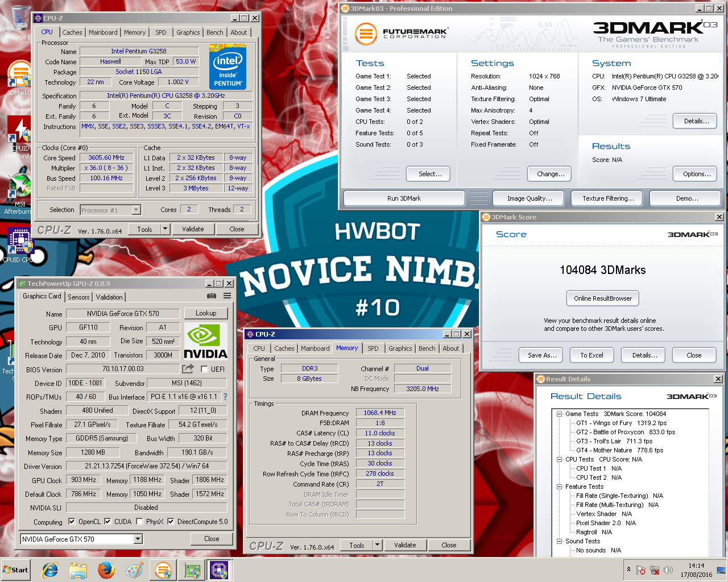Click the network tray icon
The image size is (728, 582).
(x=655, y=570)
